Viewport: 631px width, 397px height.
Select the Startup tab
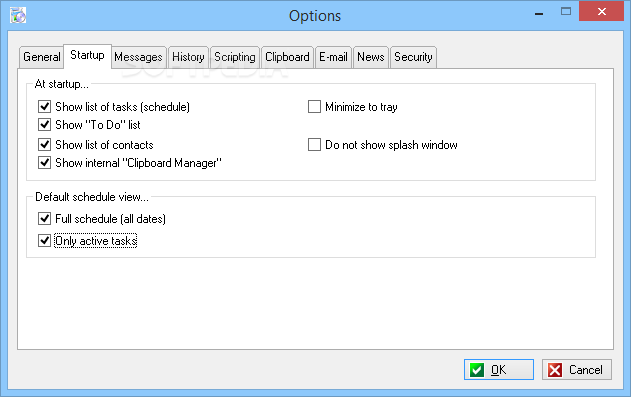87,55
